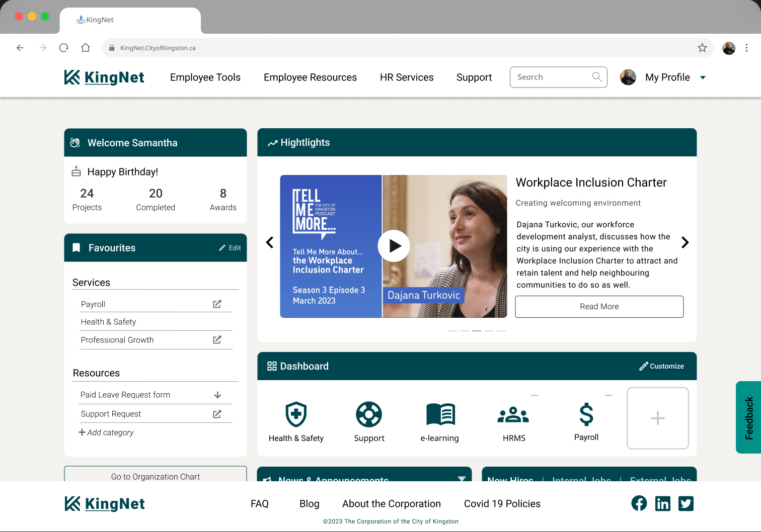Viewport: 761px width, 532px height.
Task: Open the Health & Safety dashboard icon
Action: tap(296, 415)
